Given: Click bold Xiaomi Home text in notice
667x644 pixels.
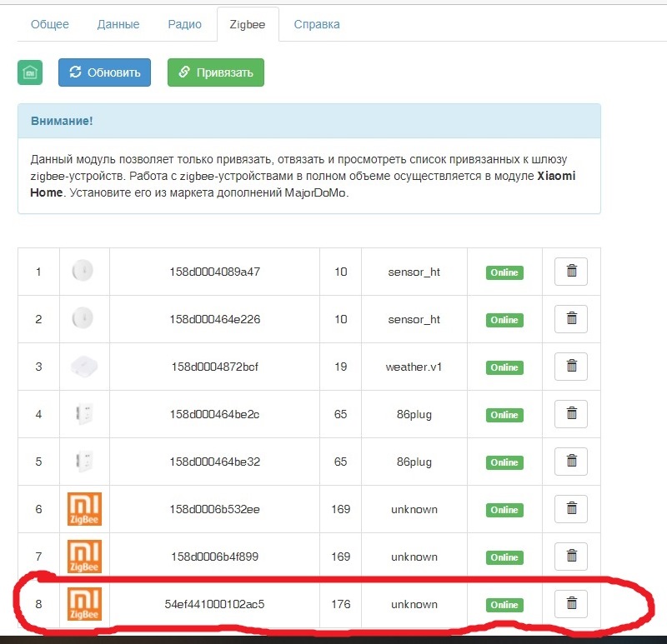Looking at the screenshot, I should point(303,184).
